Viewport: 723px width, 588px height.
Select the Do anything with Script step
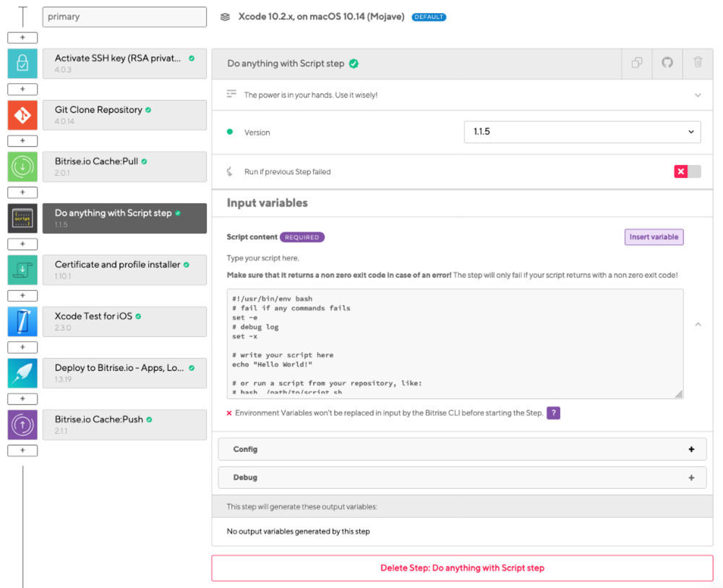point(124,218)
